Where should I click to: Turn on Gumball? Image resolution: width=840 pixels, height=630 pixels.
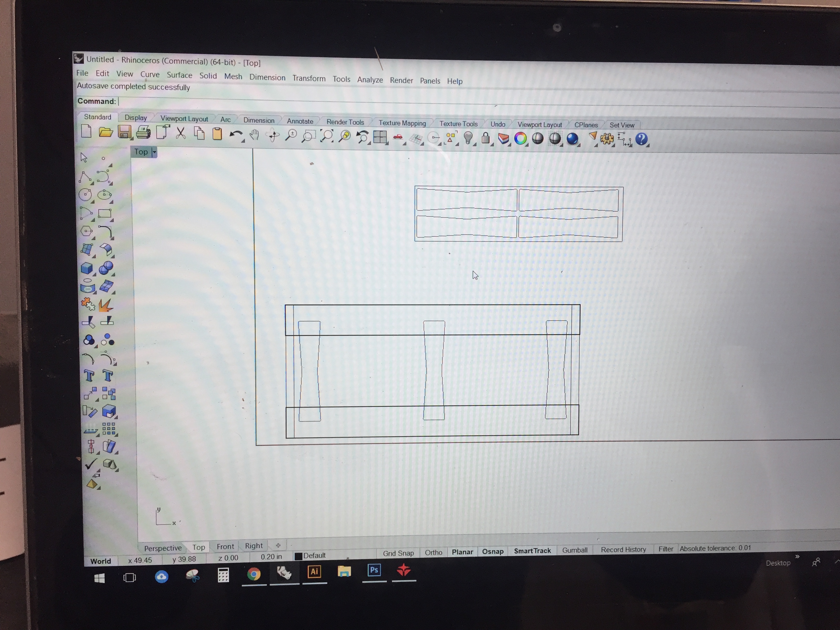click(x=575, y=550)
